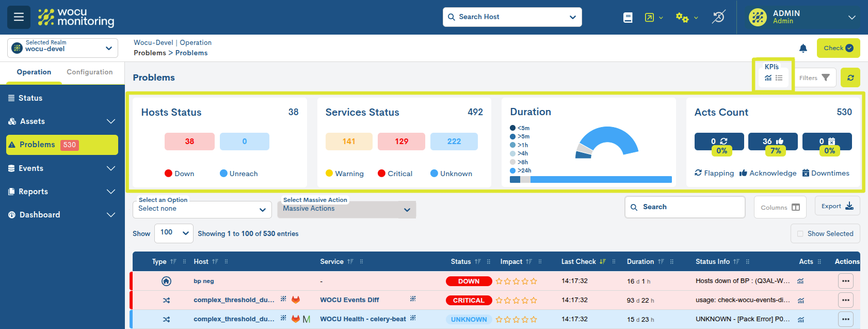Expand the Assets sidebar section
Viewport: 868px width, 329px height.
62,121
